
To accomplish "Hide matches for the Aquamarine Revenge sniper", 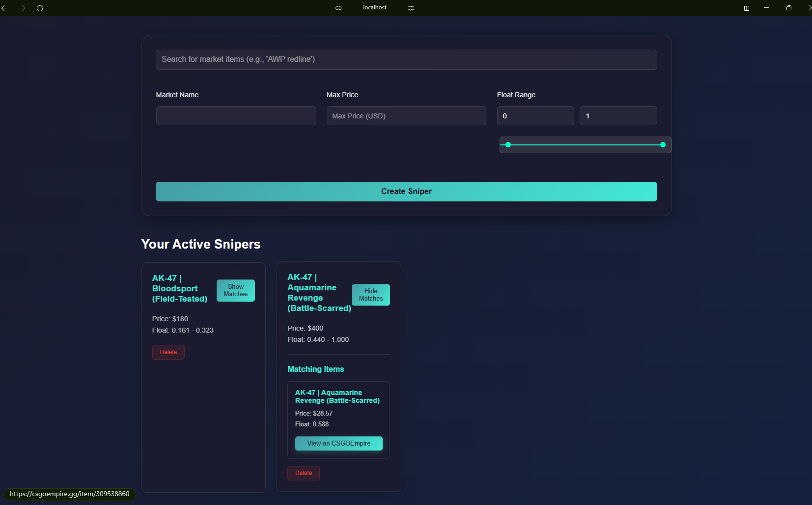I will click(370, 294).
